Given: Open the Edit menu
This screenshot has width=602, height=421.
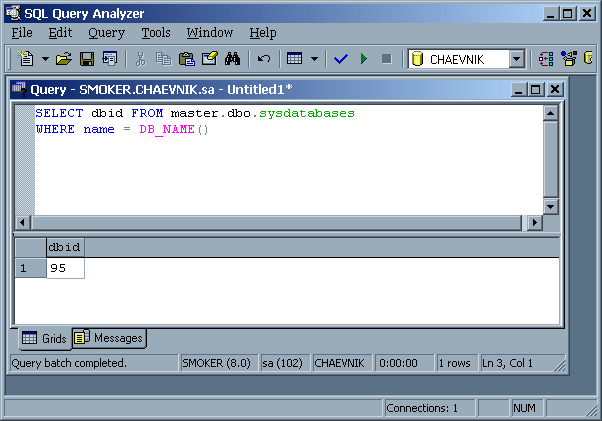Looking at the screenshot, I should pos(60,33).
